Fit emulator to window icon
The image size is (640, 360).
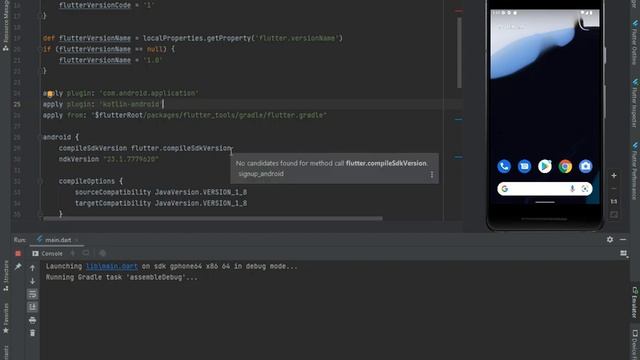tap(614, 214)
